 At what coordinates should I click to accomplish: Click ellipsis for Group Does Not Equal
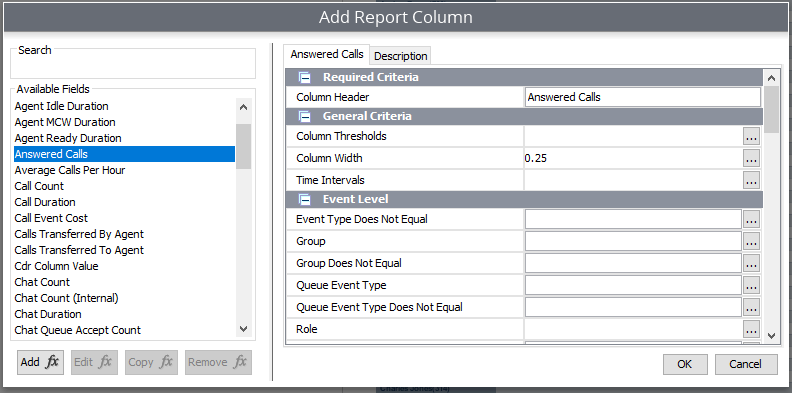click(x=752, y=263)
